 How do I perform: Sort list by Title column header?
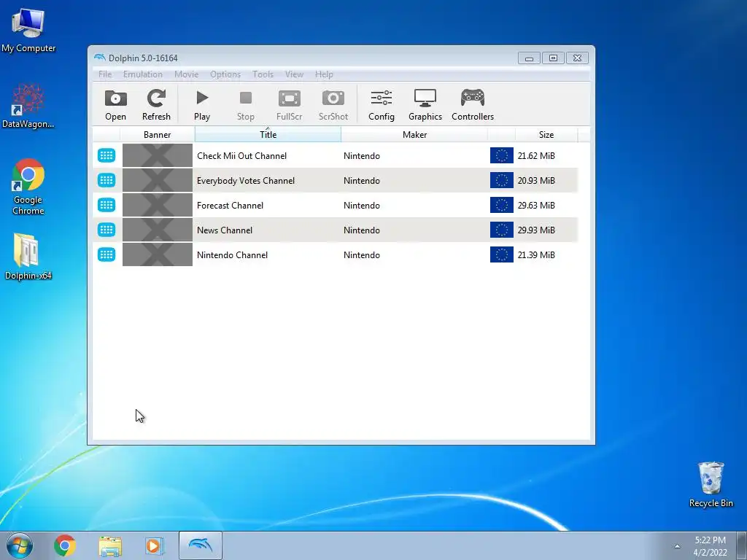point(268,135)
